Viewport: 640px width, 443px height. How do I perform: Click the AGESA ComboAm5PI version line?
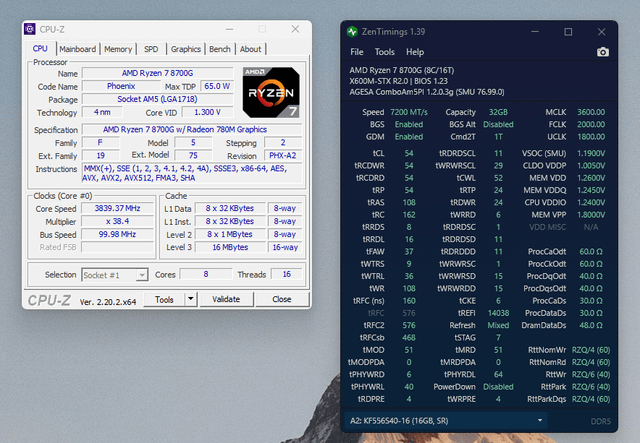pos(427,92)
